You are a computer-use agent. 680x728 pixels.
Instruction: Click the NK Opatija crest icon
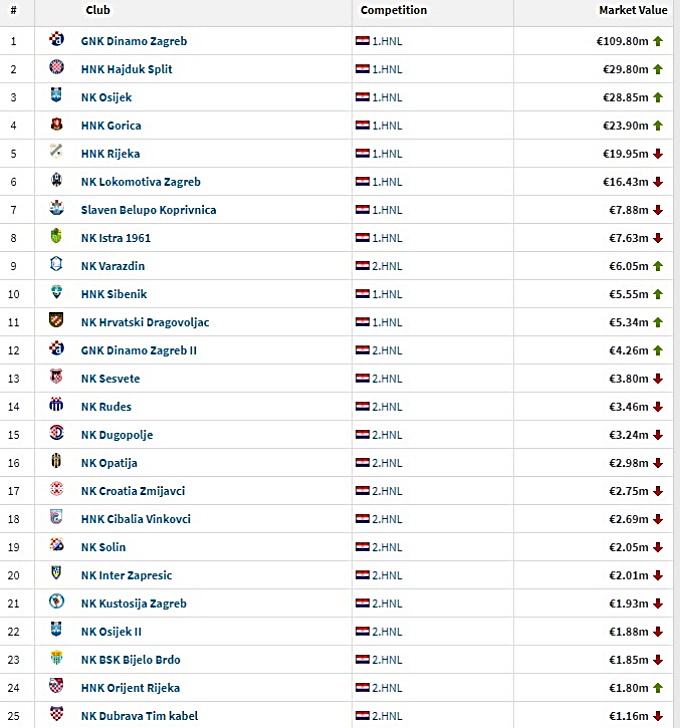56,462
